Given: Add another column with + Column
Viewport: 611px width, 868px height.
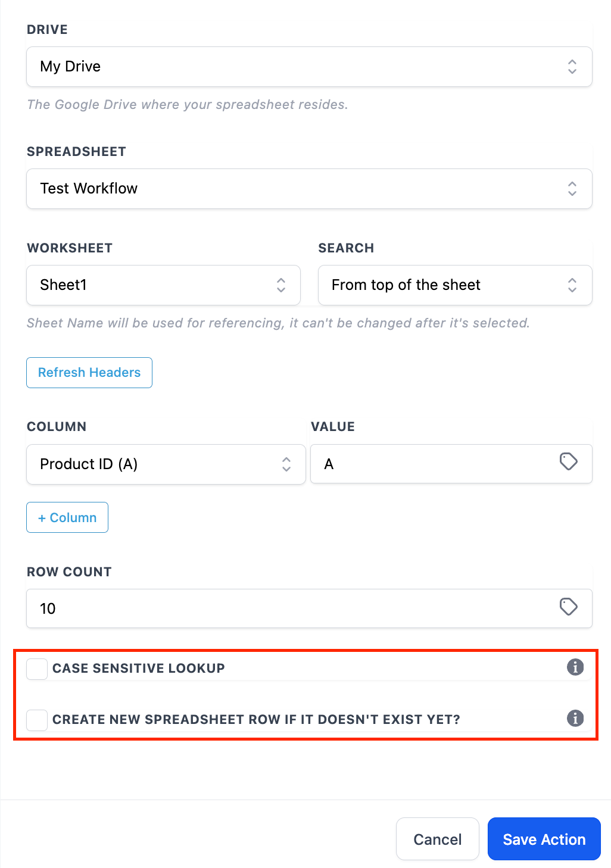Looking at the screenshot, I should (x=67, y=517).
